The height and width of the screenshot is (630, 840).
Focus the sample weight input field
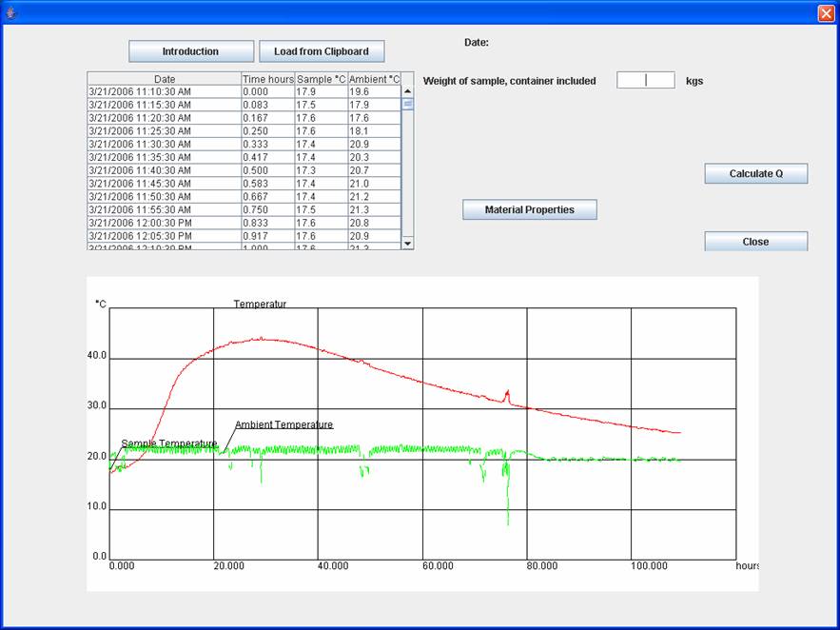[646, 80]
